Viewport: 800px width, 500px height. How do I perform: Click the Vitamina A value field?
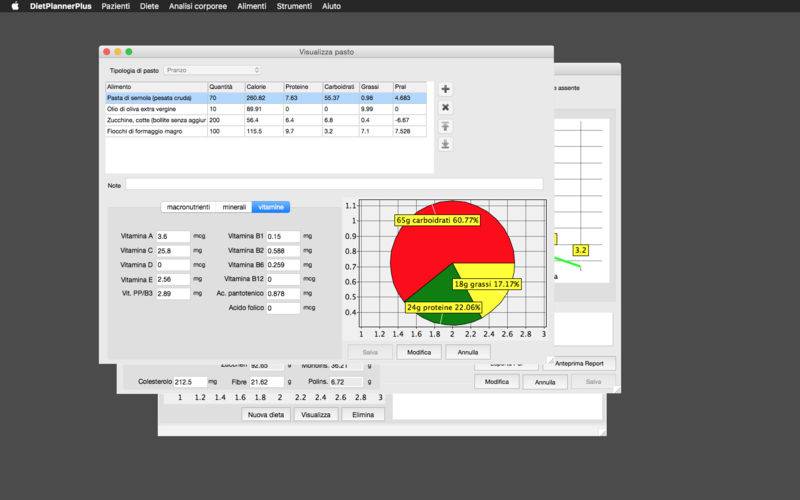click(173, 236)
